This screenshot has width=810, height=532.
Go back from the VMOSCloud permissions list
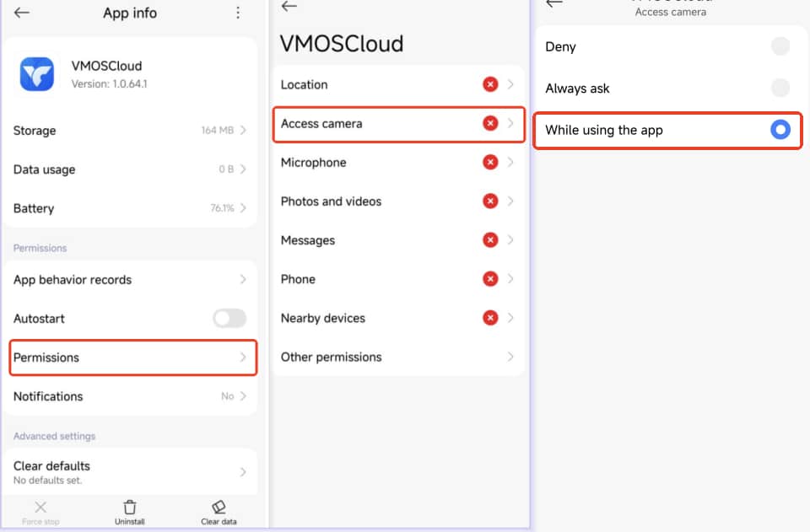(x=289, y=7)
